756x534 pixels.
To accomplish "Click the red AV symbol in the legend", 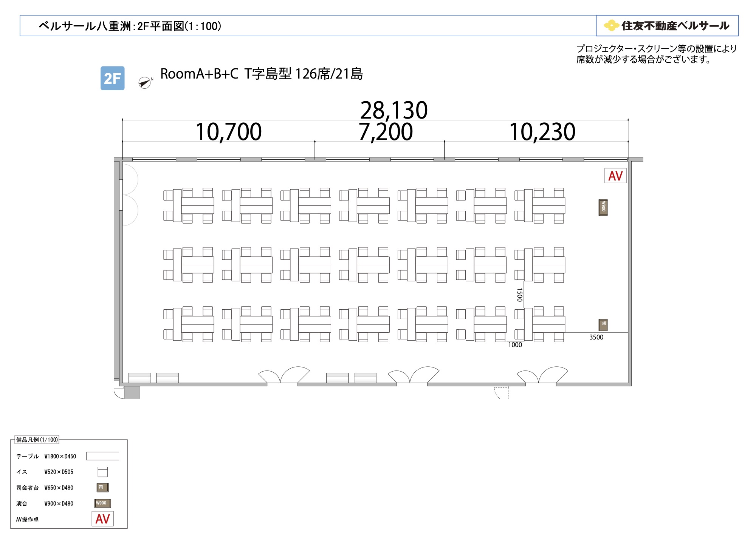I will (x=102, y=519).
